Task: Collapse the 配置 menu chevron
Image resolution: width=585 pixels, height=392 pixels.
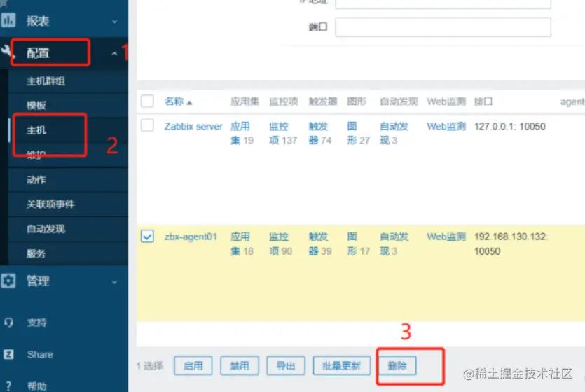Action: point(114,54)
